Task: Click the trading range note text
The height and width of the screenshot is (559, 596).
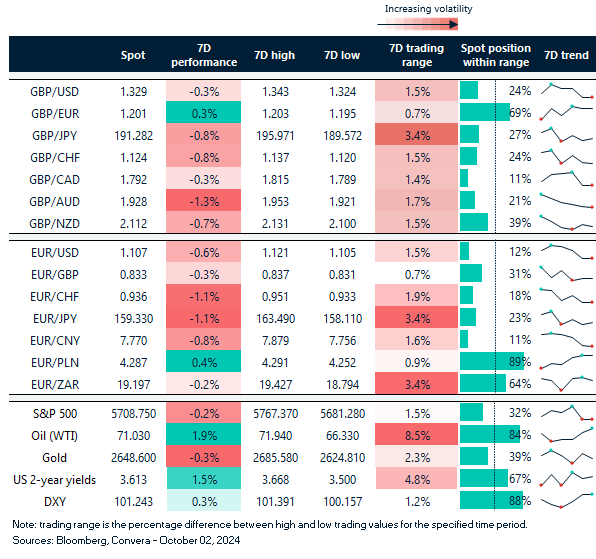Action: point(270,524)
